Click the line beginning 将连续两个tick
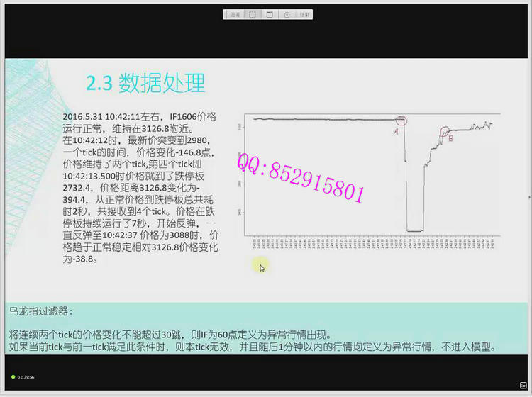This screenshot has width=532, height=397. click(170, 334)
